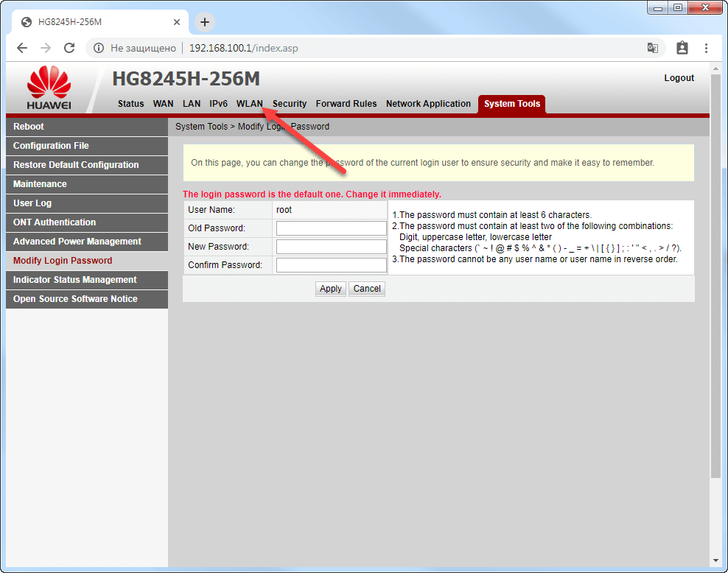Select Configuration File in sidebar
Viewport: 728px width, 573px height.
pyautogui.click(x=51, y=146)
